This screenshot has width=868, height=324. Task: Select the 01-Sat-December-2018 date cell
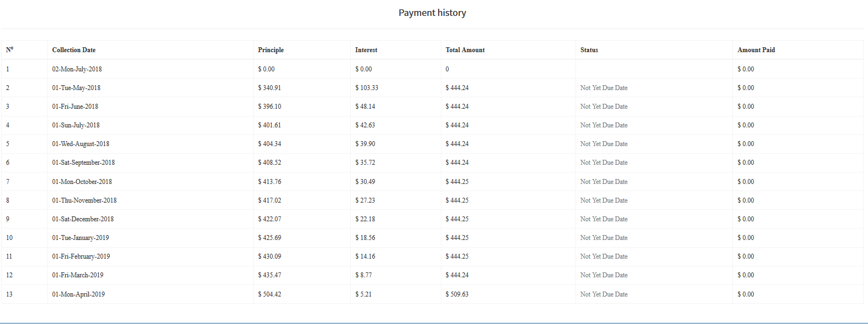pos(83,219)
